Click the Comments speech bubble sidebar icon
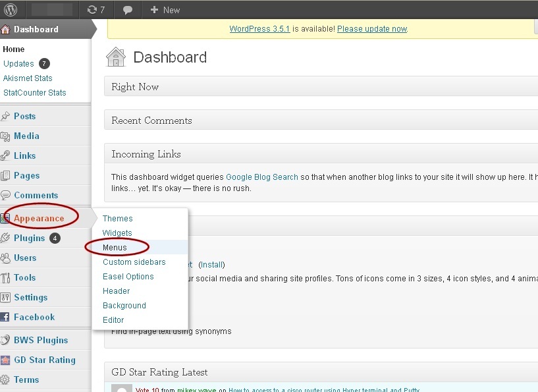538x392 pixels. pos(5,195)
